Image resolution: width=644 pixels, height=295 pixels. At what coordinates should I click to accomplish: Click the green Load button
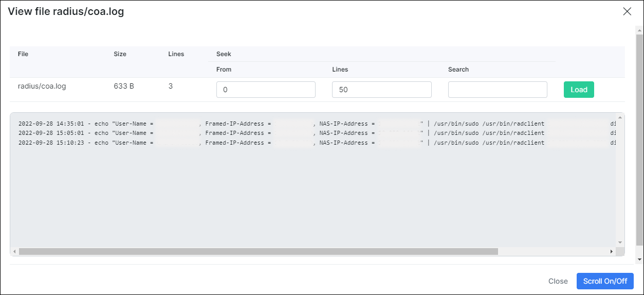[x=578, y=90]
